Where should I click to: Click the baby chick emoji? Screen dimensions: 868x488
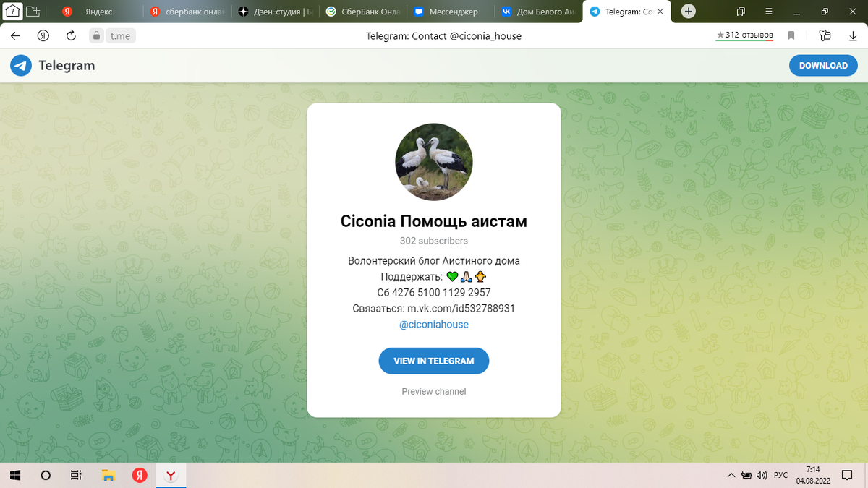480,277
